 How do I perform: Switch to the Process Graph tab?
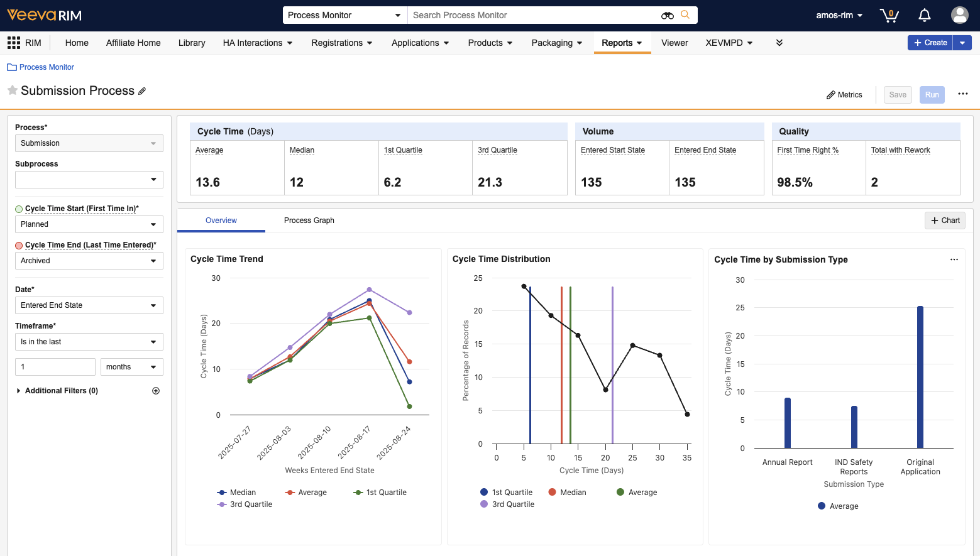coord(309,221)
